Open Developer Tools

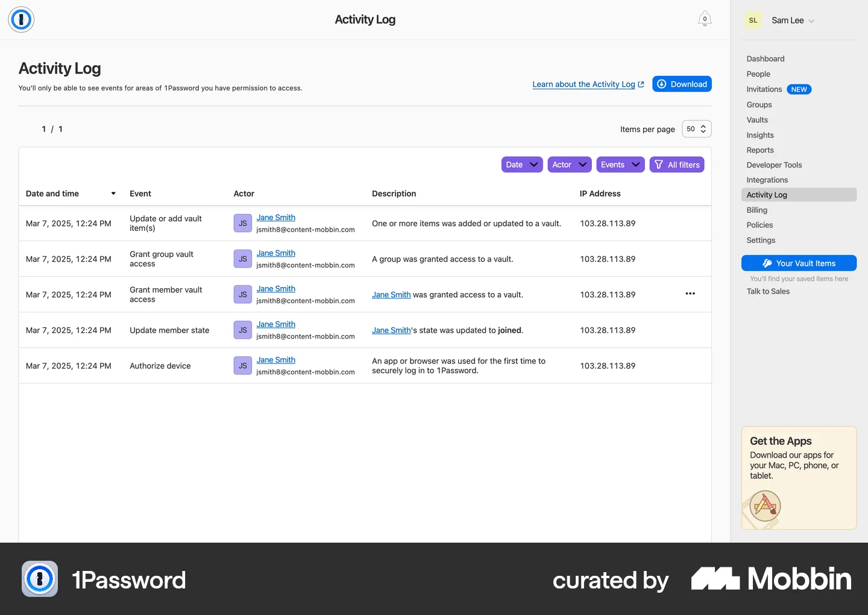(x=774, y=165)
